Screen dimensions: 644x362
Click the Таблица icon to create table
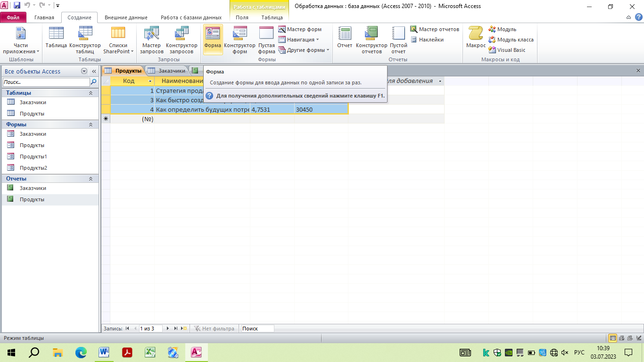pyautogui.click(x=56, y=38)
